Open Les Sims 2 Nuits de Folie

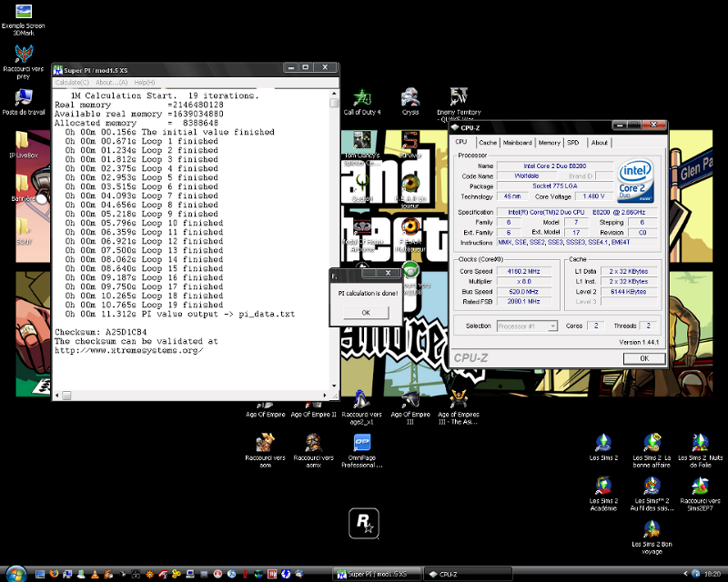(700, 451)
